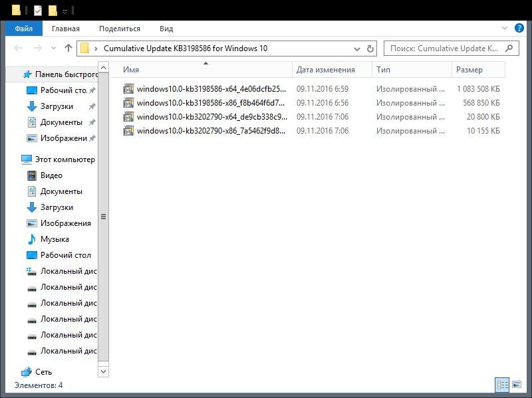Screen dimensions: 532x398
Task: Click the size value 20 800 КБ
Action: tap(483, 117)
